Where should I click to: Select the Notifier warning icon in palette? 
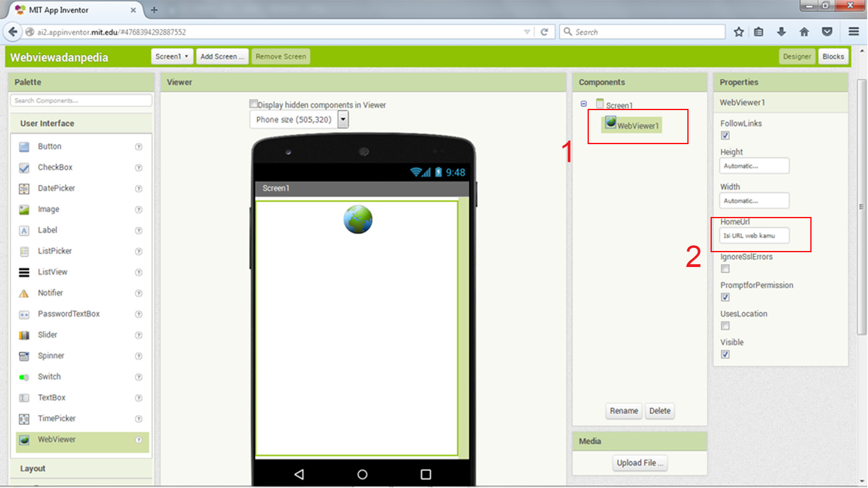(x=24, y=293)
